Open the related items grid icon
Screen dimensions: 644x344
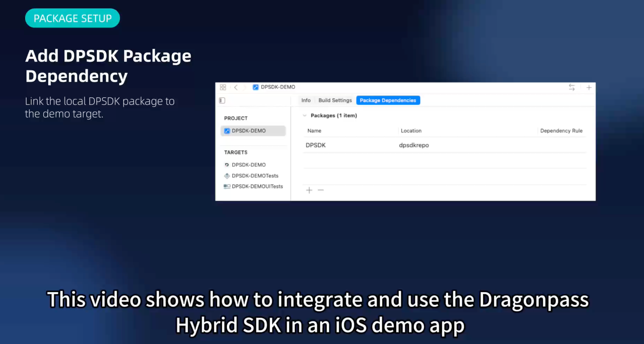pos(223,87)
